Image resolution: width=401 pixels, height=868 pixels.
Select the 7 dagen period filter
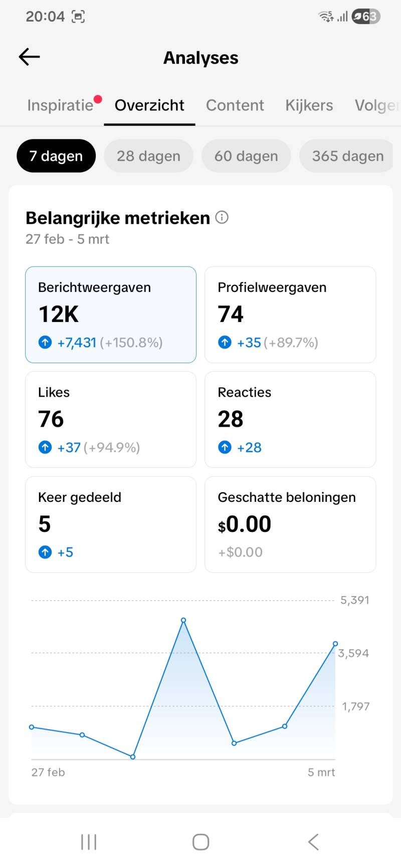56,156
